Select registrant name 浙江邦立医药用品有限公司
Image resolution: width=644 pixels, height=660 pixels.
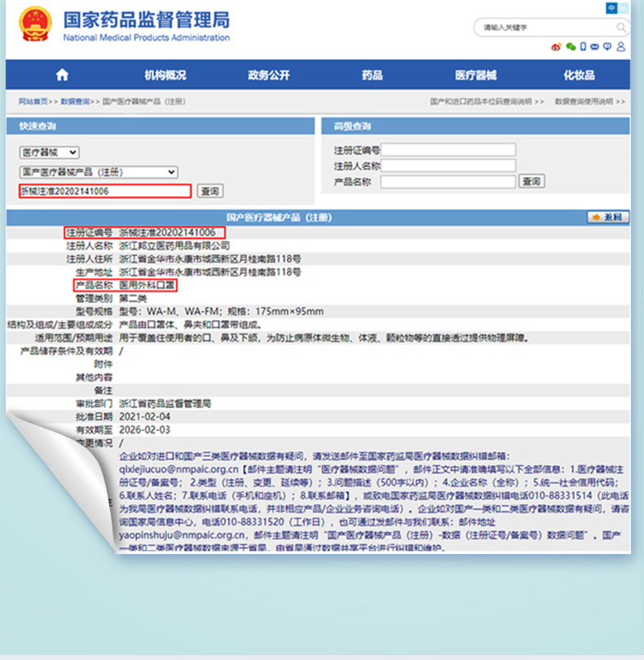pyautogui.click(x=174, y=245)
